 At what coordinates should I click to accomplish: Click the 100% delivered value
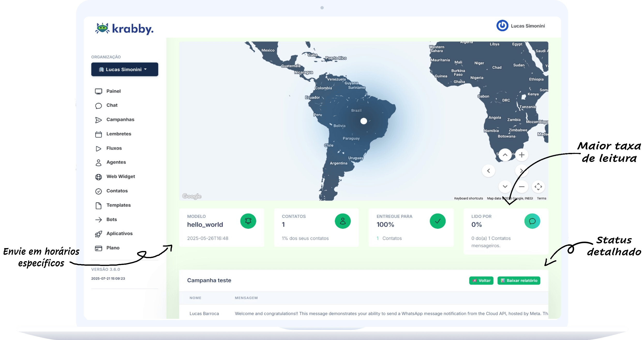(385, 225)
